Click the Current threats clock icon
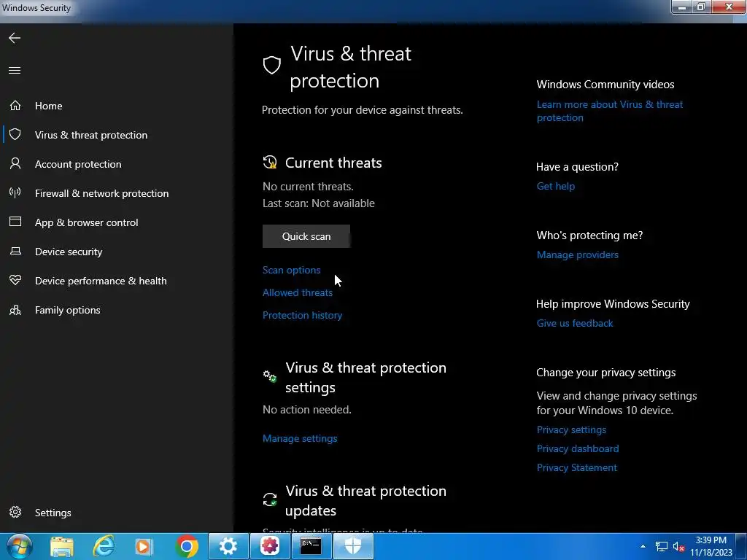Viewport: 747px width, 560px height. click(270, 163)
